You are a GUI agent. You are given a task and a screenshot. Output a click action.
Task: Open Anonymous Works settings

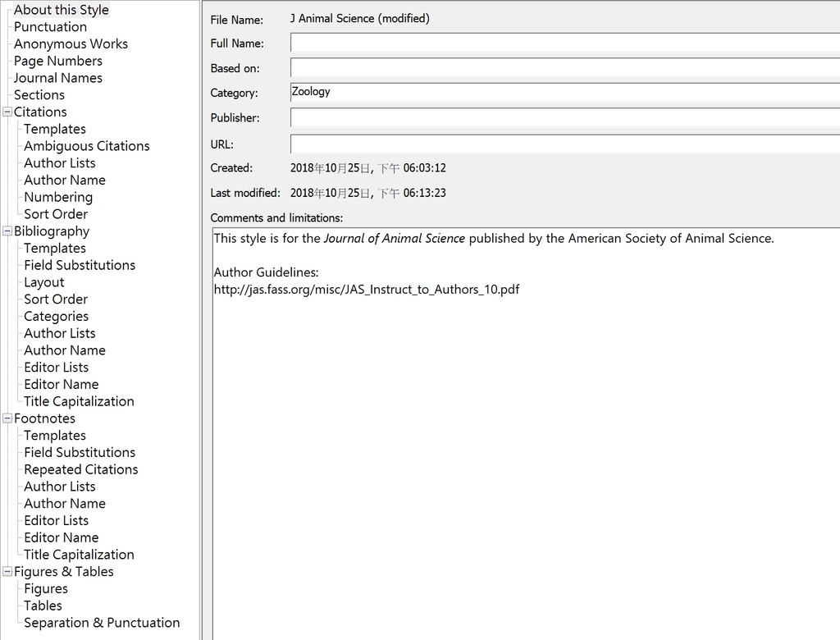(x=71, y=44)
